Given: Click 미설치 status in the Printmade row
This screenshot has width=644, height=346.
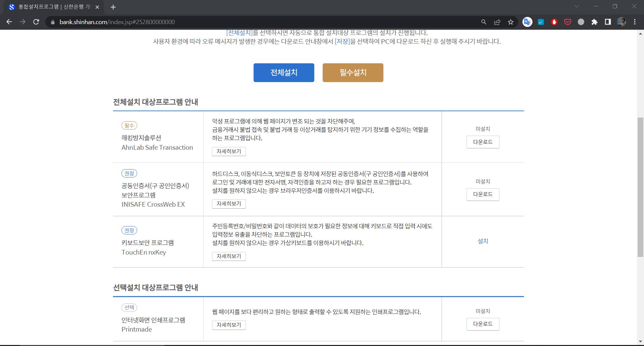Looking at the screenshot, I should point(483,311).
